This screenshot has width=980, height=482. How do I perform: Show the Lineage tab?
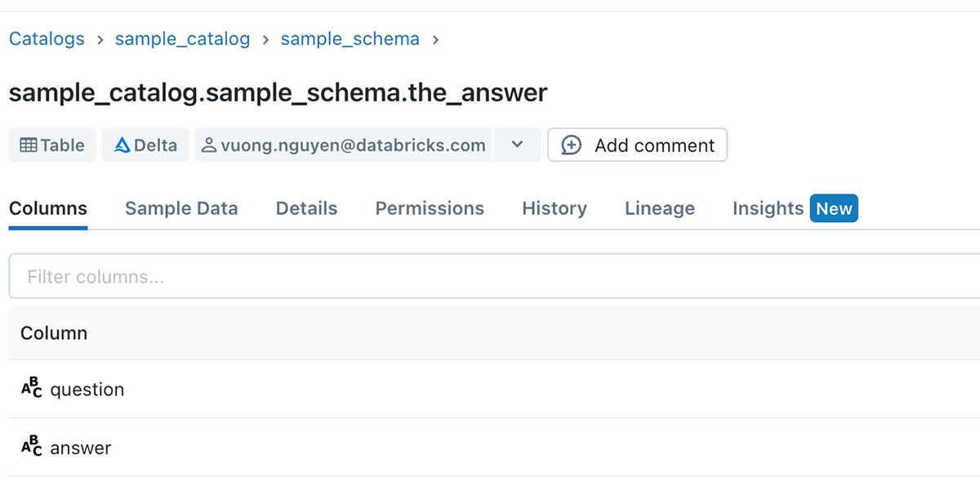(x=660, y=208)
